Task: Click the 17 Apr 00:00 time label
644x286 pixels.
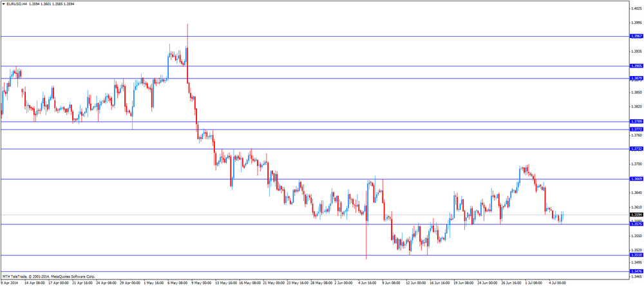Action: (x=59, y=283)
